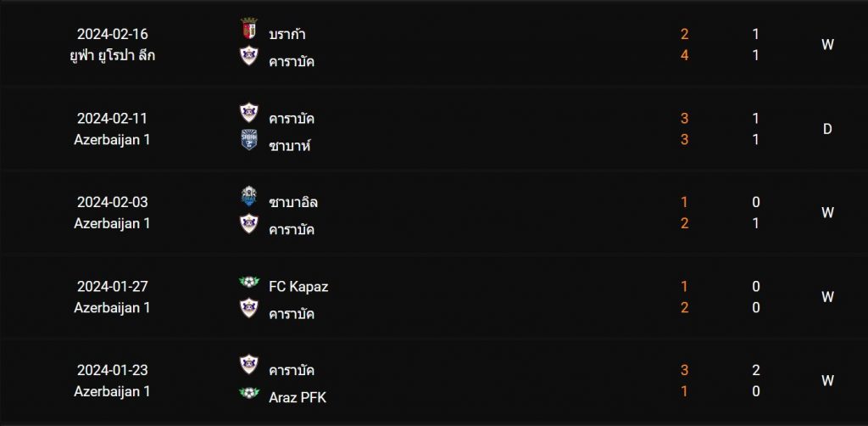Click Qarabag crest in the 2024-01-23 match

click(x=249, y=365)
